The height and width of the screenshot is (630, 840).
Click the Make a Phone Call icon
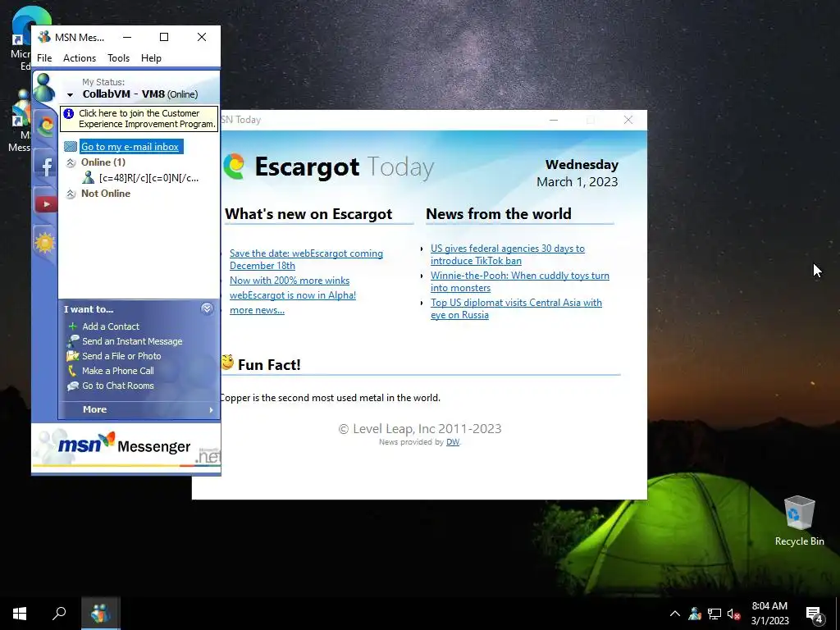point(73,371)
